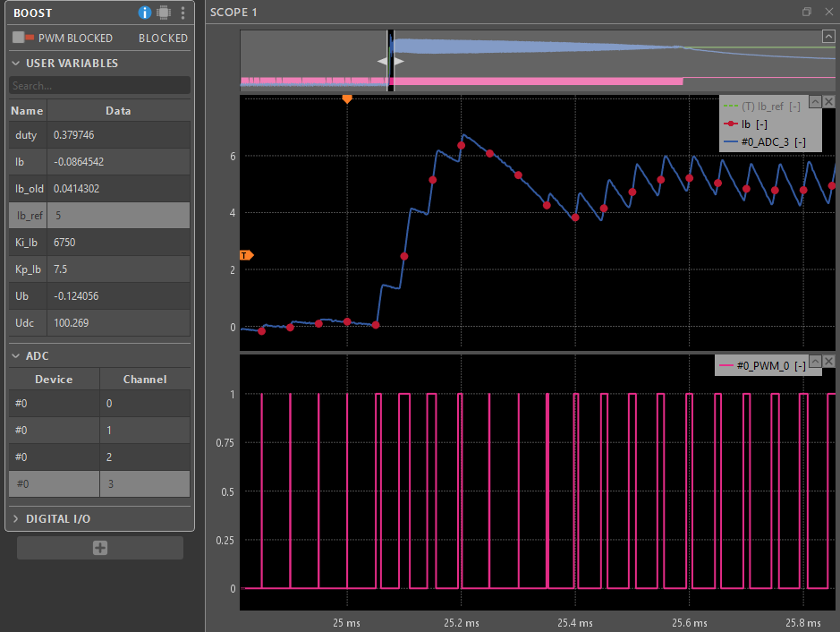This screenshot has height=632, width=840.
Task: Collapse the ADC section
Action: (16, 356)
